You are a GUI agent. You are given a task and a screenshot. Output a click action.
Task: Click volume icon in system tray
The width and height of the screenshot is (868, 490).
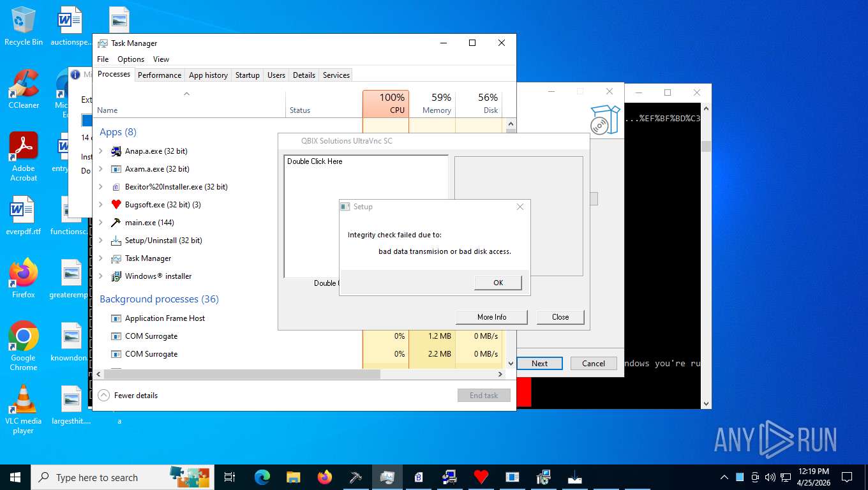pos(770,477)
